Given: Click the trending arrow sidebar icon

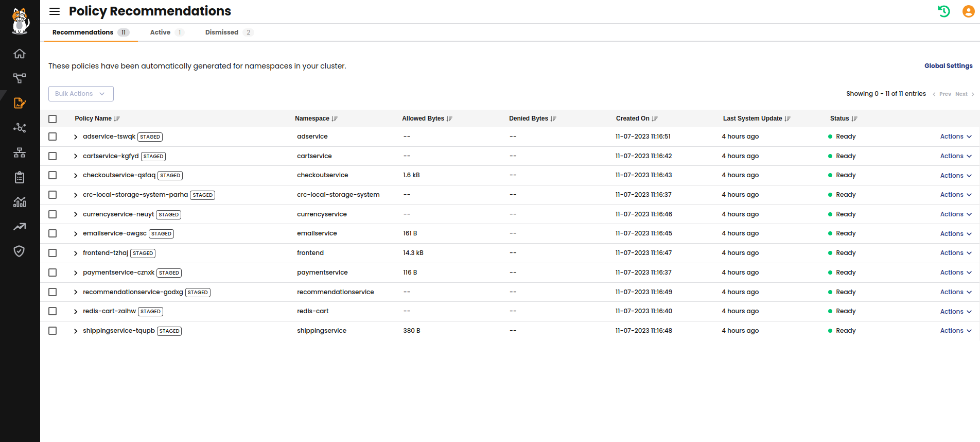Looking at the screenshot, I should point(20,227).
